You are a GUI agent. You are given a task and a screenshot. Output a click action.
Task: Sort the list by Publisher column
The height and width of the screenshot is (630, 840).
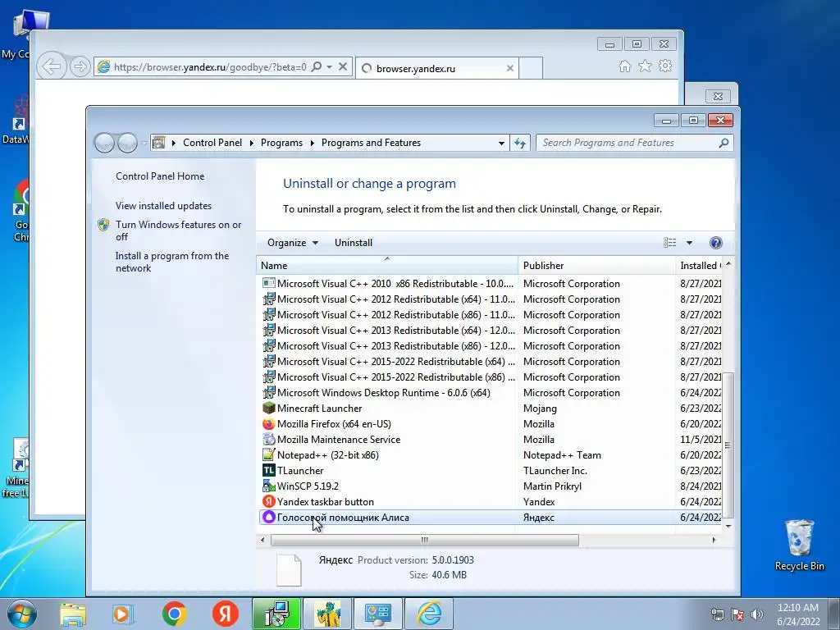click(x=596, y=266)
